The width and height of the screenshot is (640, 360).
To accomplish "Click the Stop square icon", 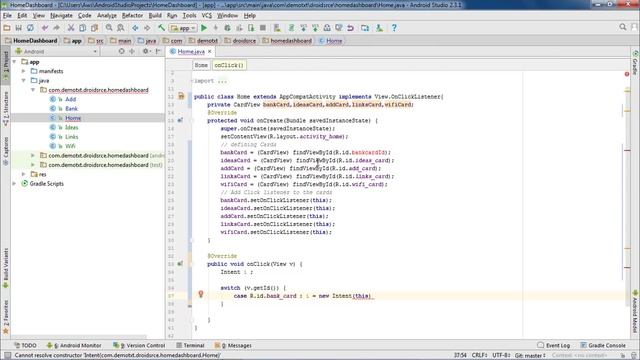I will pyautogui.click(x=263, y=28).
